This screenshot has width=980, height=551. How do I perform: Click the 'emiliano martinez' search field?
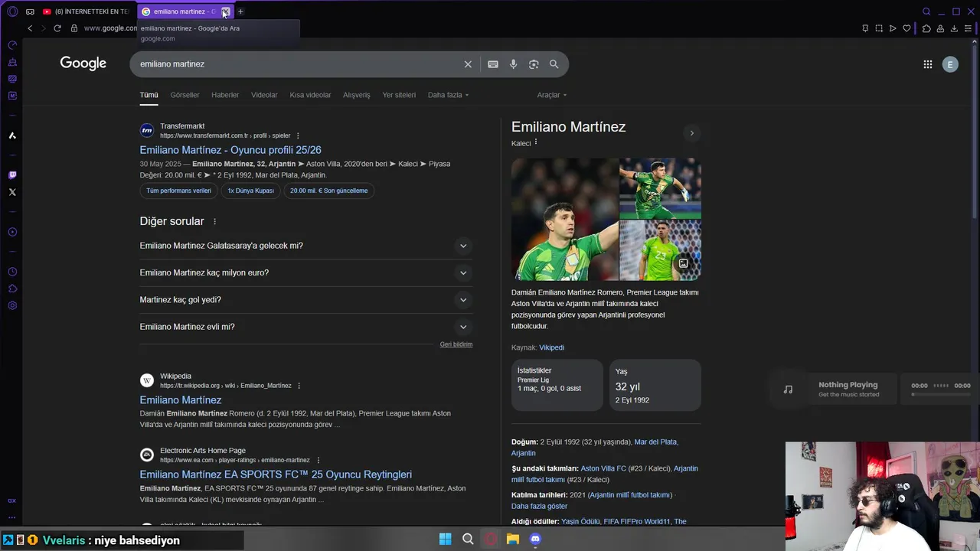(299, 64)
